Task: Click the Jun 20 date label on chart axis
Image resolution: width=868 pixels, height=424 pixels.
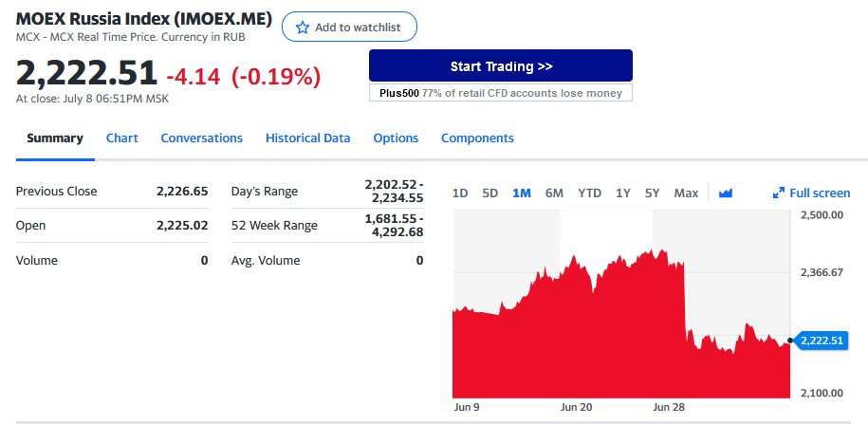Action: click(x=576, y=407)
